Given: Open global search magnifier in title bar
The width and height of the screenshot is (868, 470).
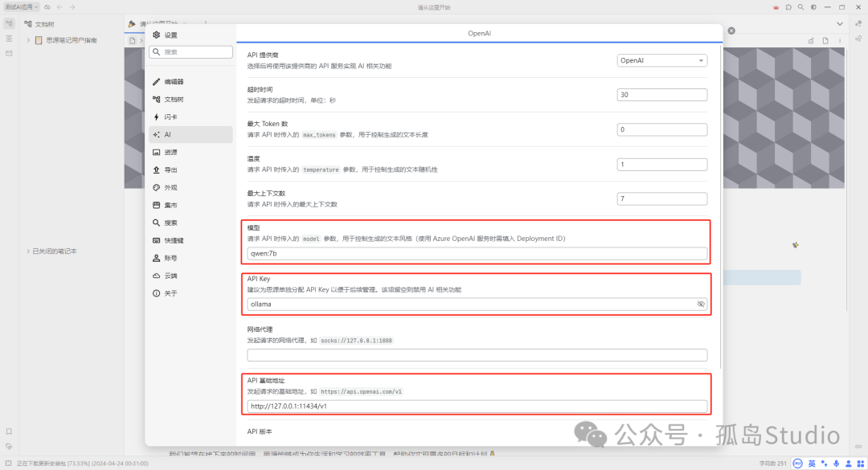Looking at the screenshot, I should [x=800, y=7].
